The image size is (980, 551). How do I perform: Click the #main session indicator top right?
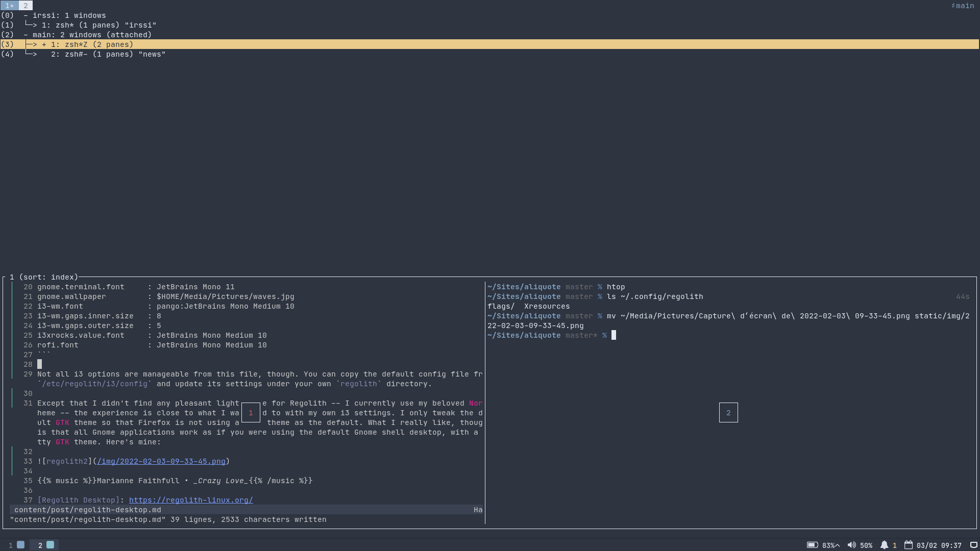point(962,6)
